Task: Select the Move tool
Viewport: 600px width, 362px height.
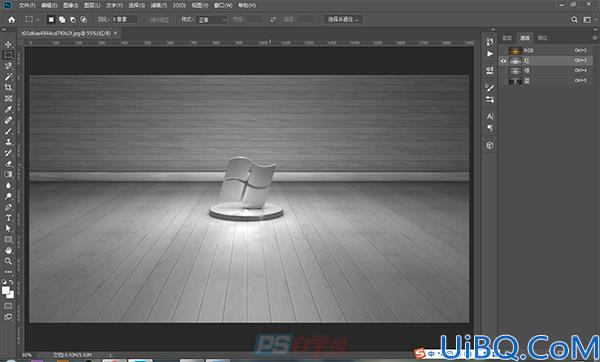Action: (x=8, y=44)
